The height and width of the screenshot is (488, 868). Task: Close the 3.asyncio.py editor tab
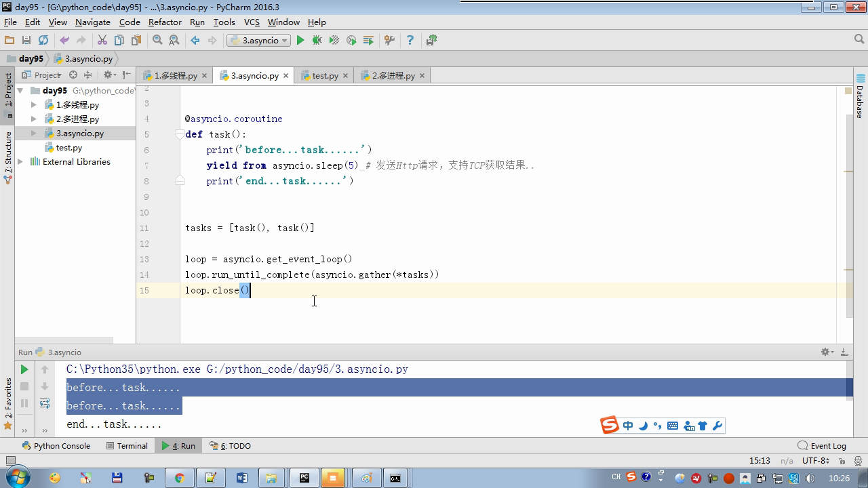[286, 76]
